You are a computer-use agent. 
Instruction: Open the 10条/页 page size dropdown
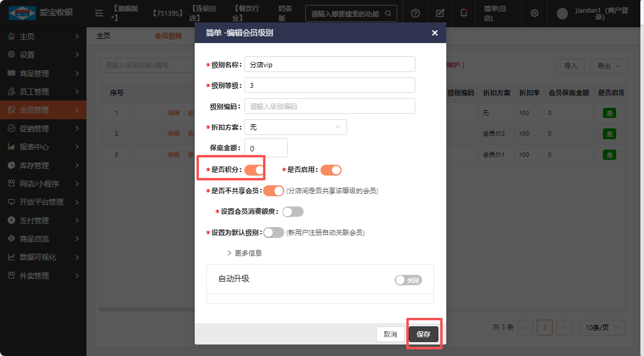point(602,328)
